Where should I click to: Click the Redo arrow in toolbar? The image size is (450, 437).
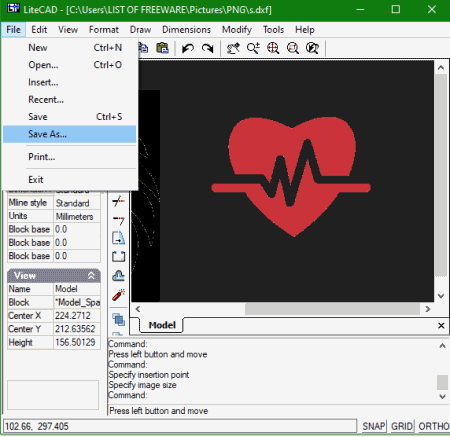pos(208,48)
